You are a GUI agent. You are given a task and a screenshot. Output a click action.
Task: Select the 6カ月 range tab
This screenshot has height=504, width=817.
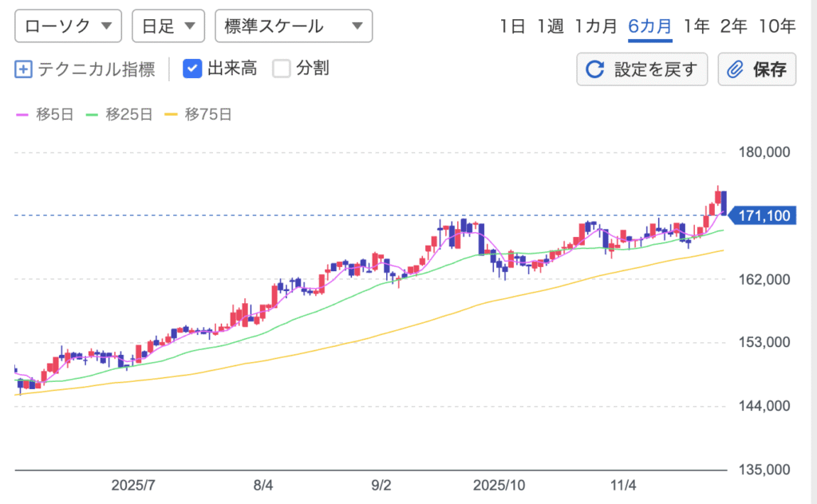pos(650,26)
